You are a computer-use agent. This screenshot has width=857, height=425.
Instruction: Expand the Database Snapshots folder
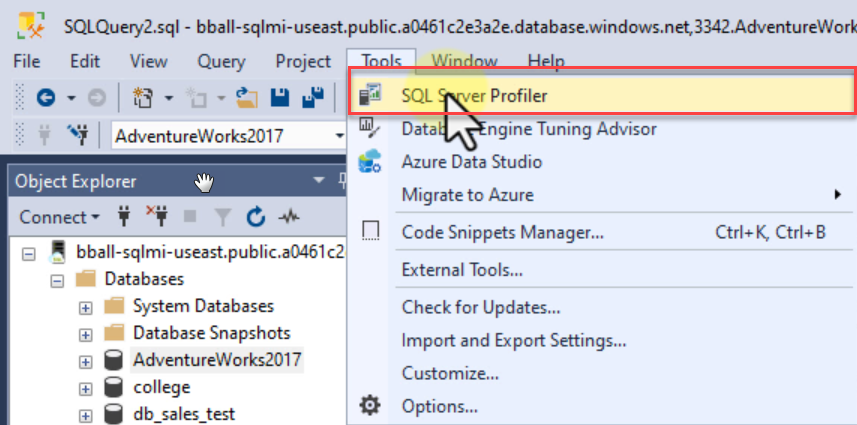coord(85,334)
